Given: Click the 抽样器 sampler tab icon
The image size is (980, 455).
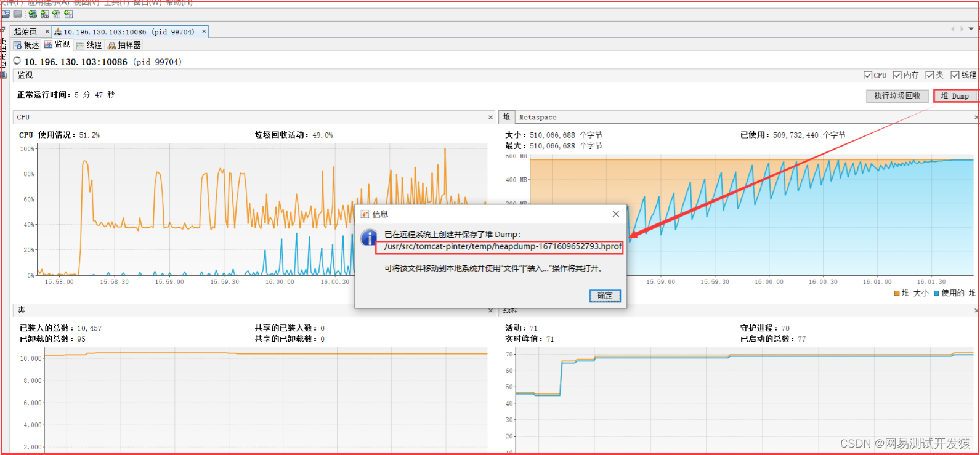Looking at the screenshot, I should tap(111, 45).
